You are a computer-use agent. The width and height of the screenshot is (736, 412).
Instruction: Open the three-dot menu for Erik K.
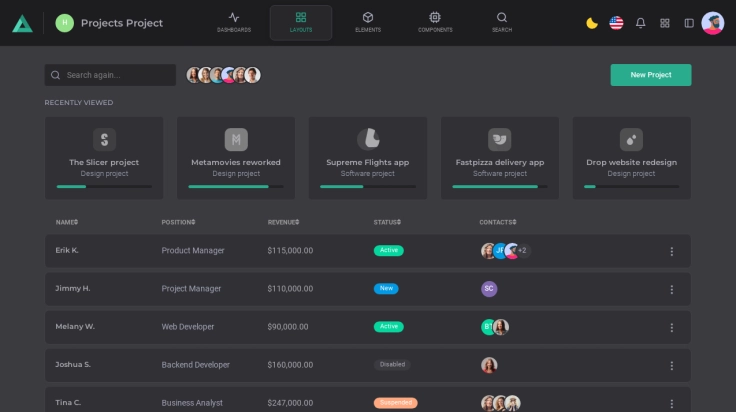[671, 251]
